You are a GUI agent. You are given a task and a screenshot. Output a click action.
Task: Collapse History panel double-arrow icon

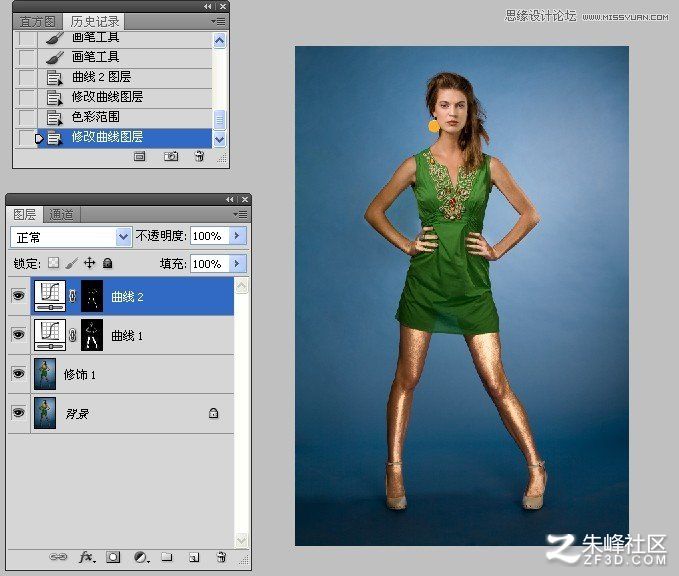click(208, 6)
